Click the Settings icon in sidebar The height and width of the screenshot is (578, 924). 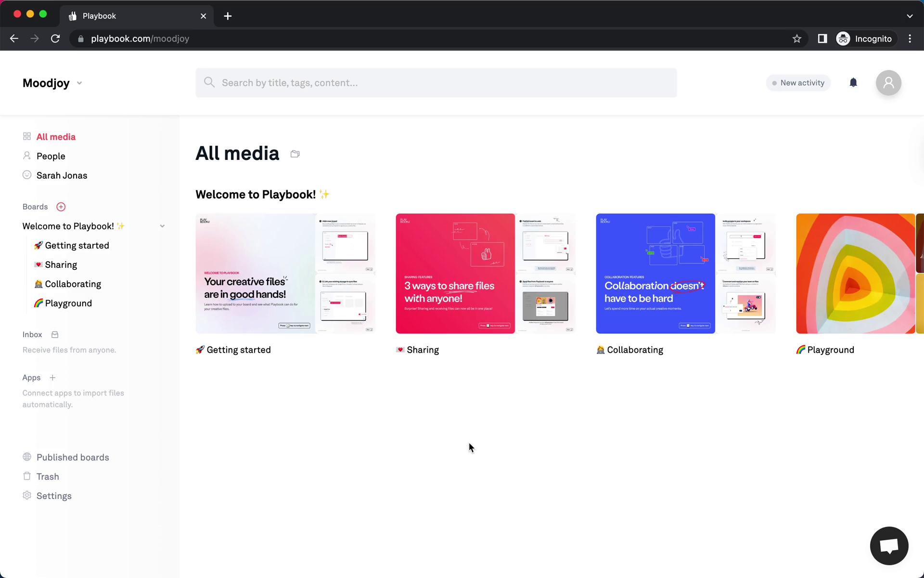[26, 496]
